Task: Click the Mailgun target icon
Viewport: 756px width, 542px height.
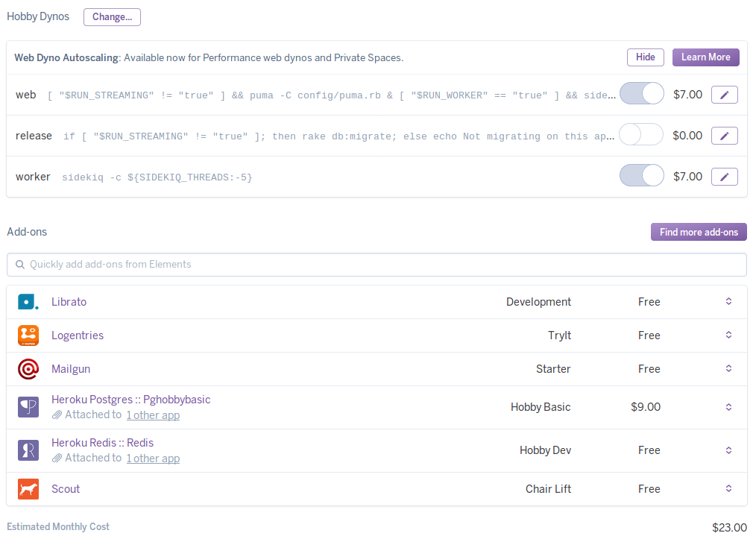Action: point(28,369)
